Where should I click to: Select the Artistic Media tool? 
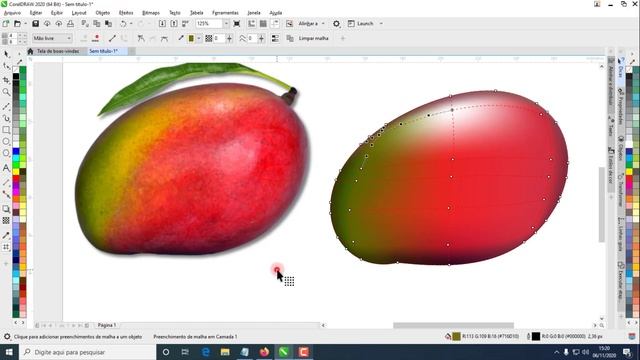[6, 118]
